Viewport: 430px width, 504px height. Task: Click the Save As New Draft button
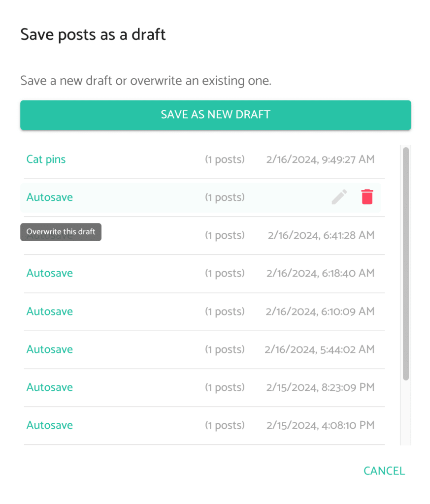pyautogui.click(x=215, y=115)
